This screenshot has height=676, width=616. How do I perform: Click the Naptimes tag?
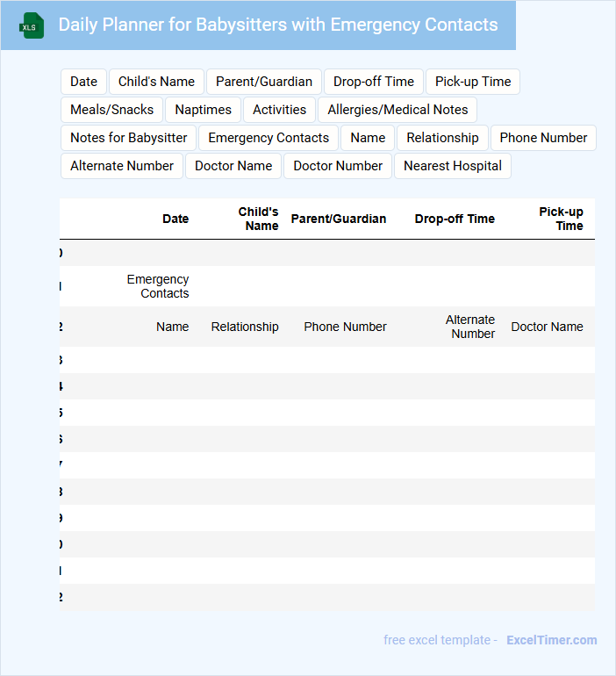[203, 110]
